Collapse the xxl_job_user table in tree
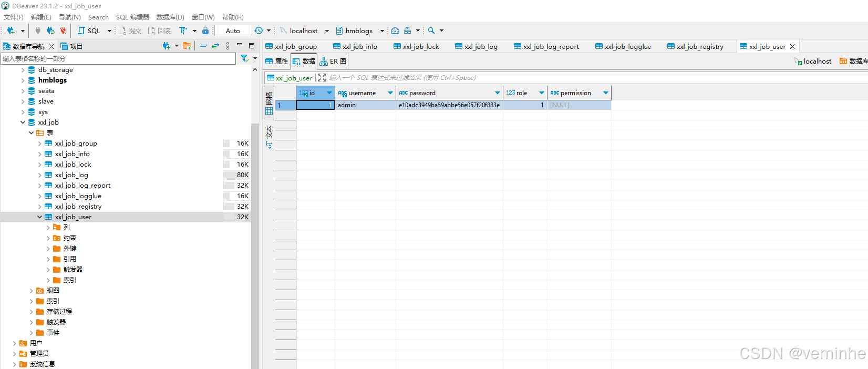 point(39,217)
